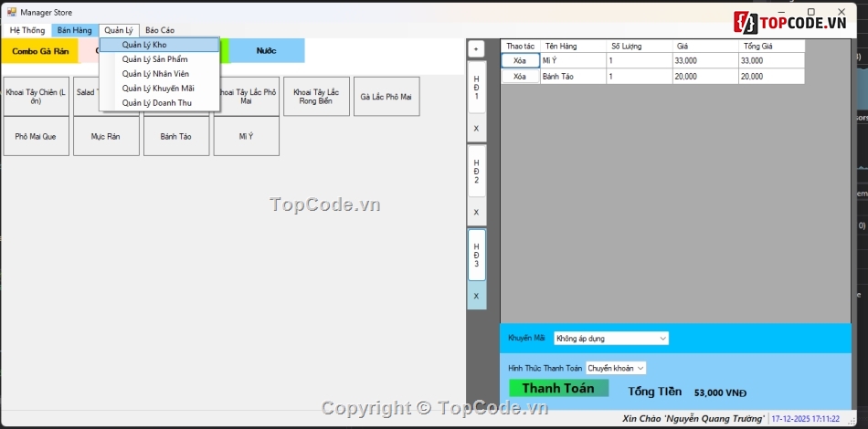The width and height of the screenshot is (868, 429).
Task: Select the Nước category
Action: pos(266,51)
